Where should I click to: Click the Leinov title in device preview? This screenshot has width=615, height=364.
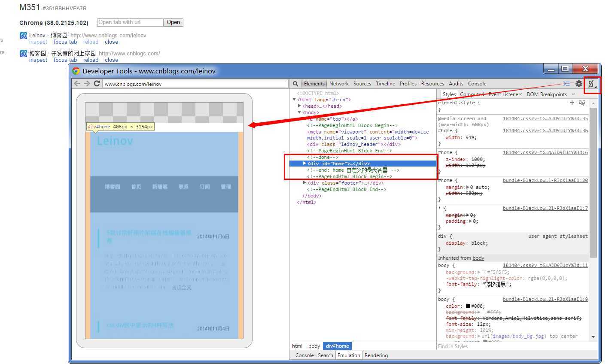point(115,141)
